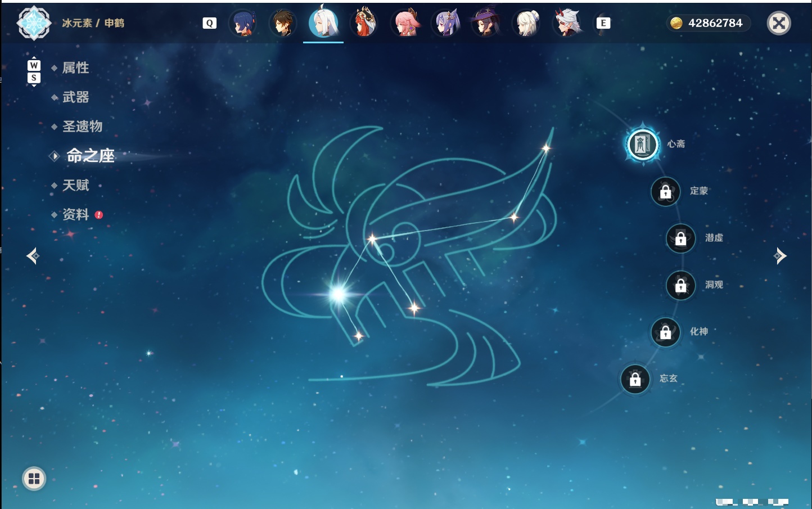The image size is (812, 509).
Task: Select the red-haired horned veil character portrait
Action: (364, 23)
